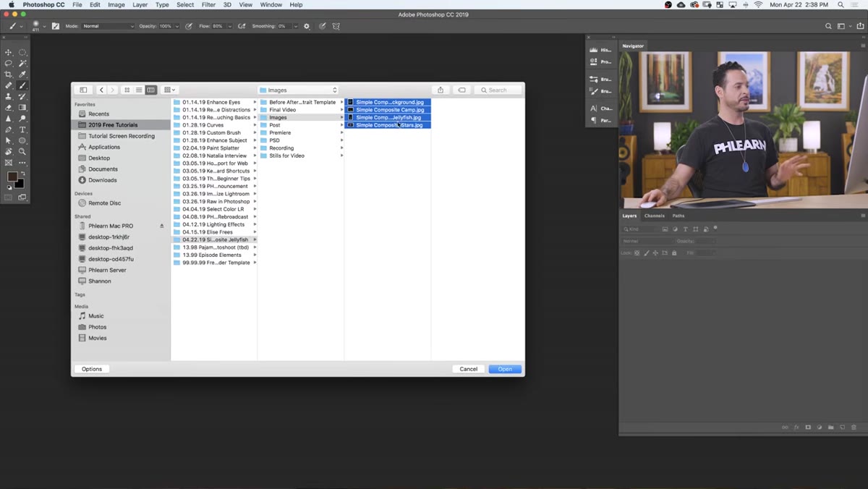This screenshot has width=868, height=489.
Task: Select the Ellipse shape tool
Action: point(22,140)
